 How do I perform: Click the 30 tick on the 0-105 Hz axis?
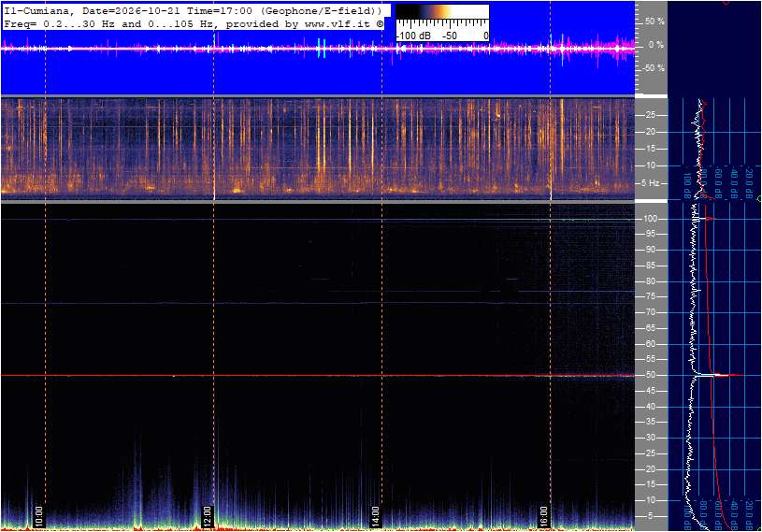click(x=650, y=438)
